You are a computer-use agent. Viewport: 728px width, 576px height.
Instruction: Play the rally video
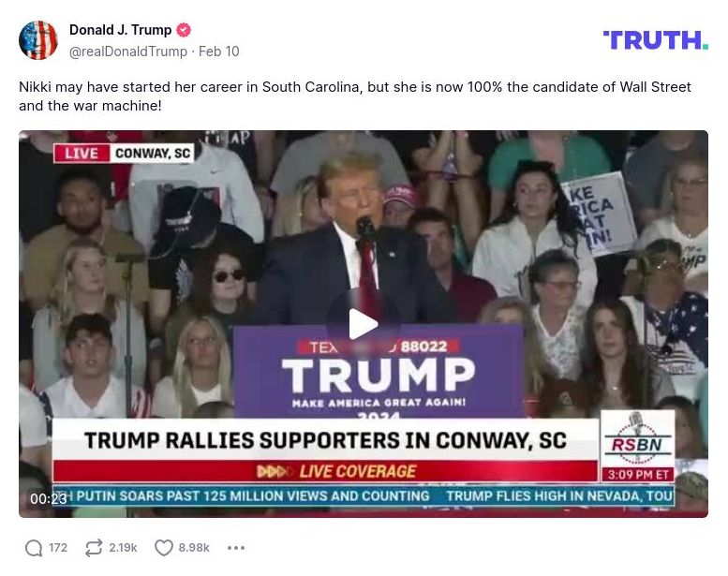pyautogui.click(x=364, y=324)
